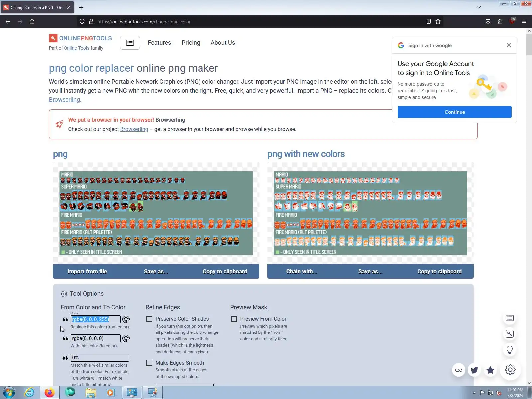Viewport: 532px width, 399px height.
Task: Enable Preserve Color Shades option
Action: (x=149, y=319)
